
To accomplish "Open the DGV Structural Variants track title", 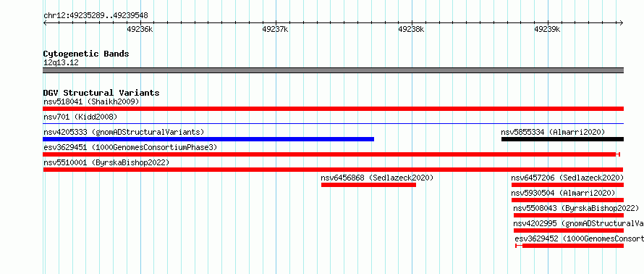I will coord(101,93).
